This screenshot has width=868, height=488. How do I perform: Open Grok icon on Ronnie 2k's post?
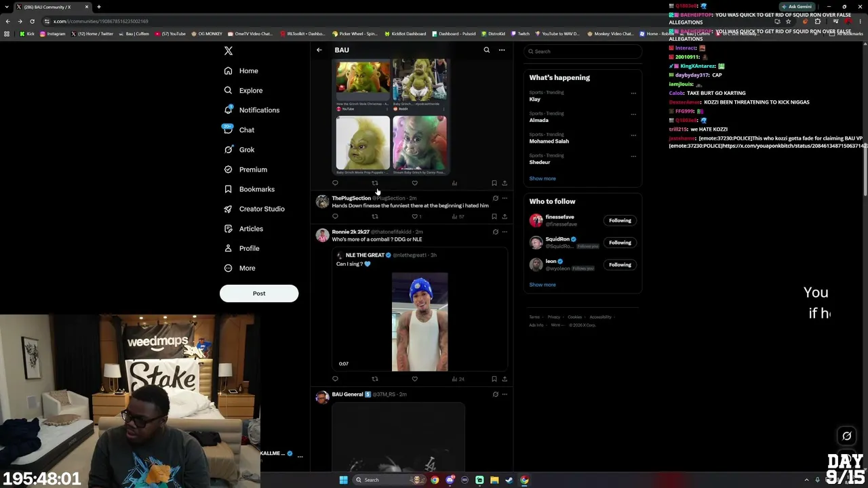tap(496, 232)
